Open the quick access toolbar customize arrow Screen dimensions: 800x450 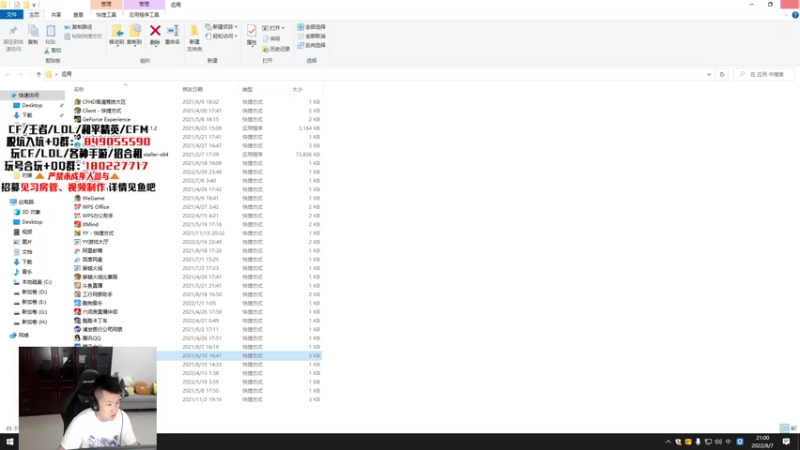point(34,5)
